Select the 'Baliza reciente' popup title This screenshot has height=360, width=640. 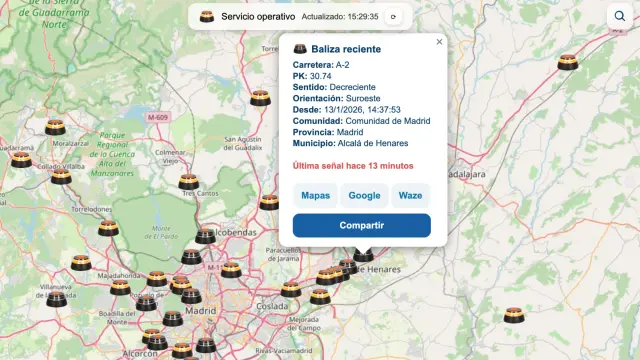click(346, 49)
